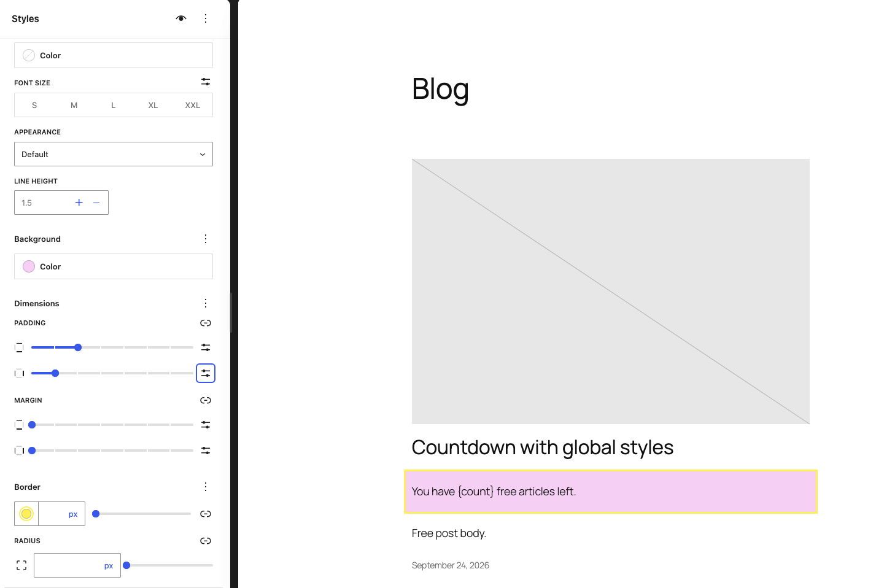Decrease line height with minus button
The width and height of the screenshot is (884, 588).
tap(96, 203)
